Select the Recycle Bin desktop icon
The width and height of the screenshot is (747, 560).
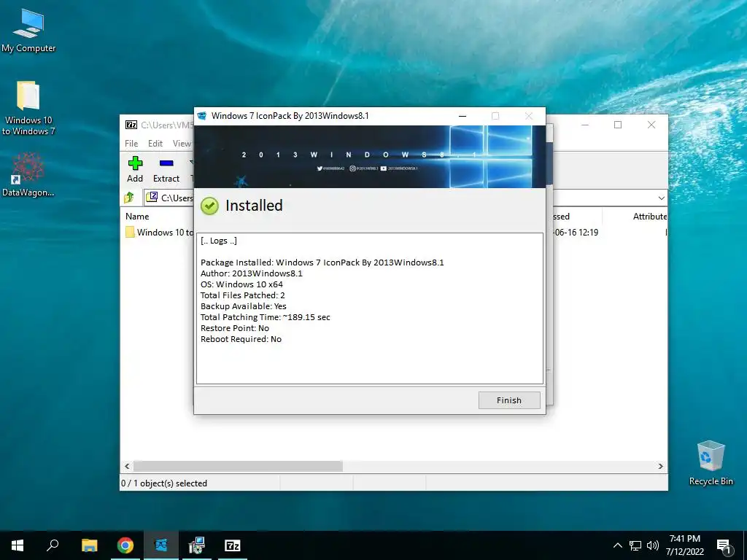(x=711, y=463)
